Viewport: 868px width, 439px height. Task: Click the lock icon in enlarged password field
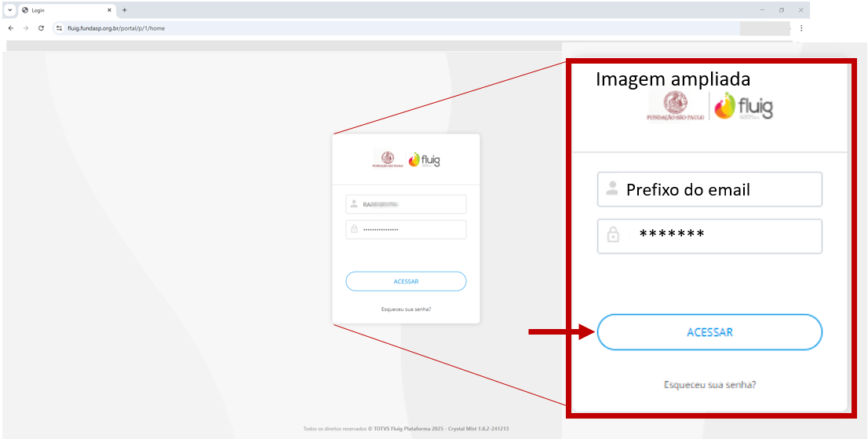613,235
